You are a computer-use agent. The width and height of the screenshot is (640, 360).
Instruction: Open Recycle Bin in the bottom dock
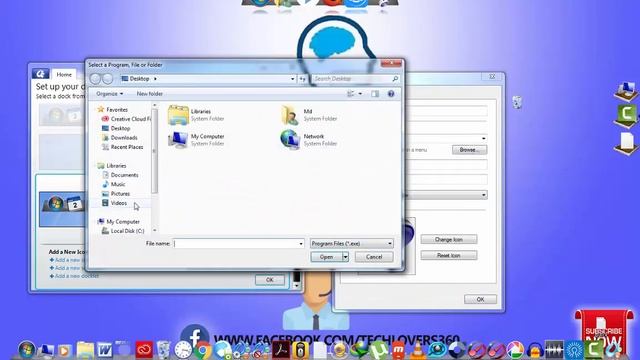(164, 350)
